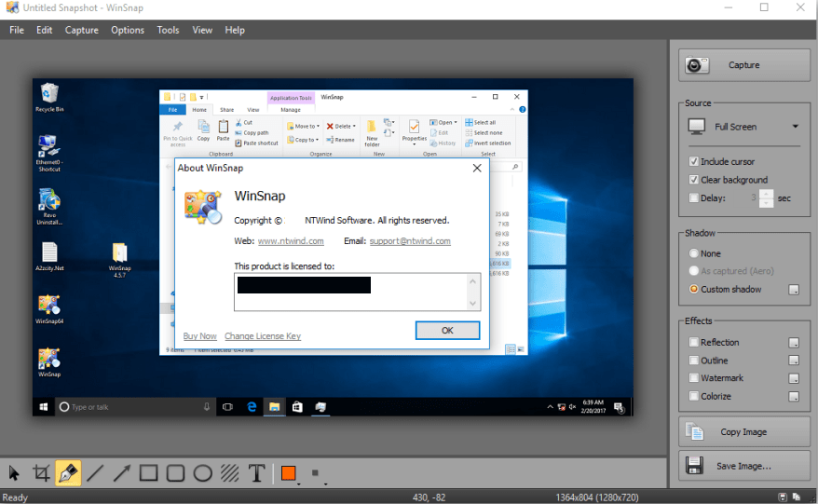The height and width of the screenshot is (504, 818).
Task: Open Outline effect settings button
Action: click(x=794, y=361)
